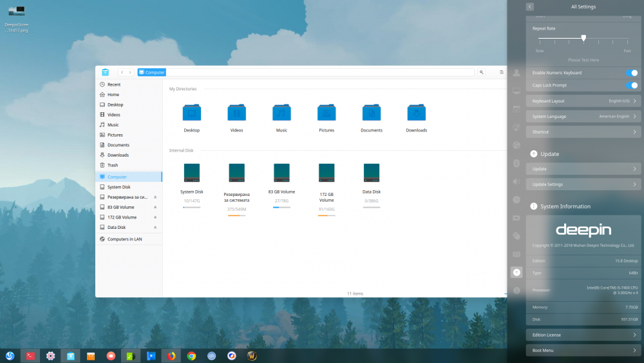Navigate forward in the file manager

pos(130,72)
